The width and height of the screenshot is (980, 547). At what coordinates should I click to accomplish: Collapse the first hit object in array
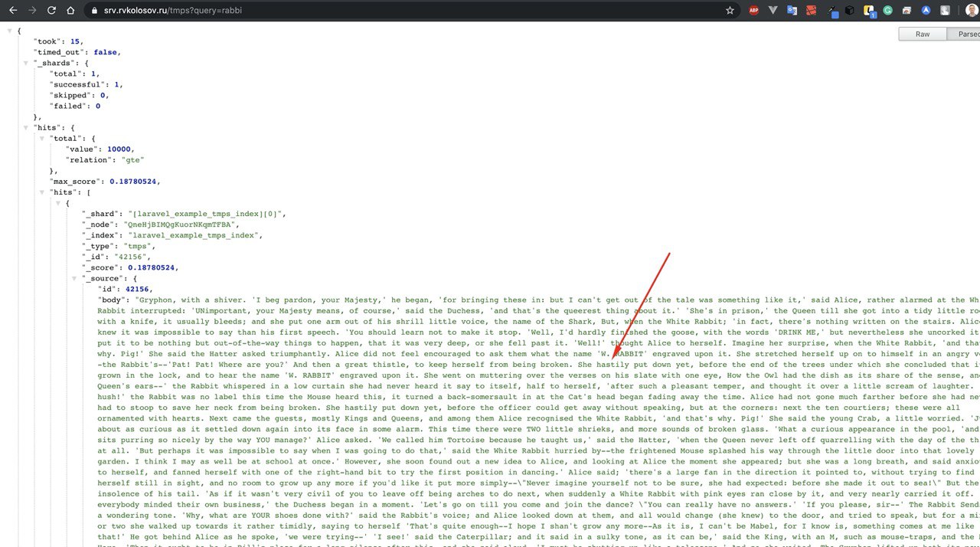coord(58,203)
